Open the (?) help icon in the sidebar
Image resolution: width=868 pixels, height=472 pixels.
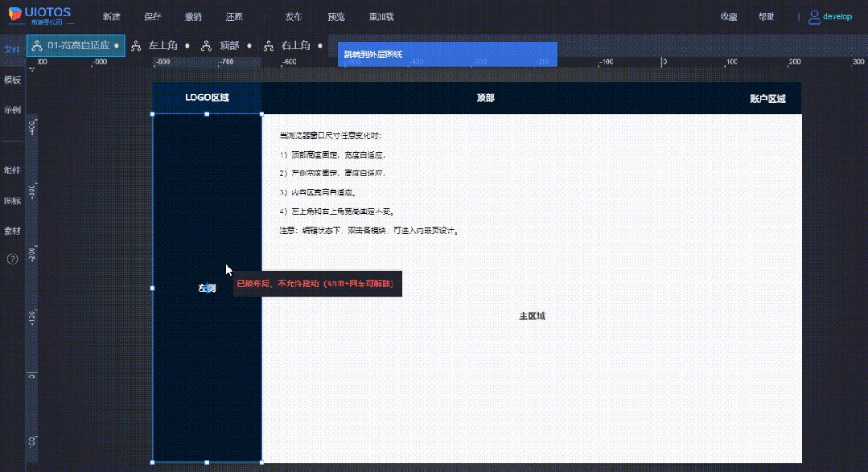12,259
